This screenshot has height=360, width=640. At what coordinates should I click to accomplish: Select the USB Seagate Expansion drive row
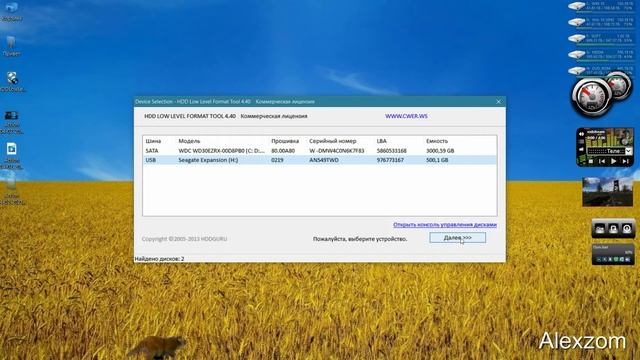(x=320, y=160)
